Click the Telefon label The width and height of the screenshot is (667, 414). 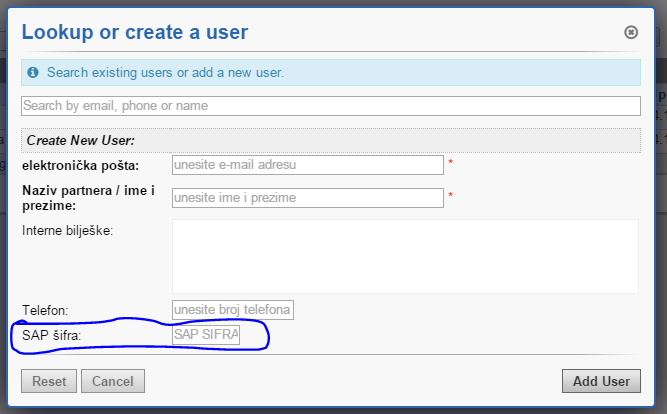click(x=45, y=310)
